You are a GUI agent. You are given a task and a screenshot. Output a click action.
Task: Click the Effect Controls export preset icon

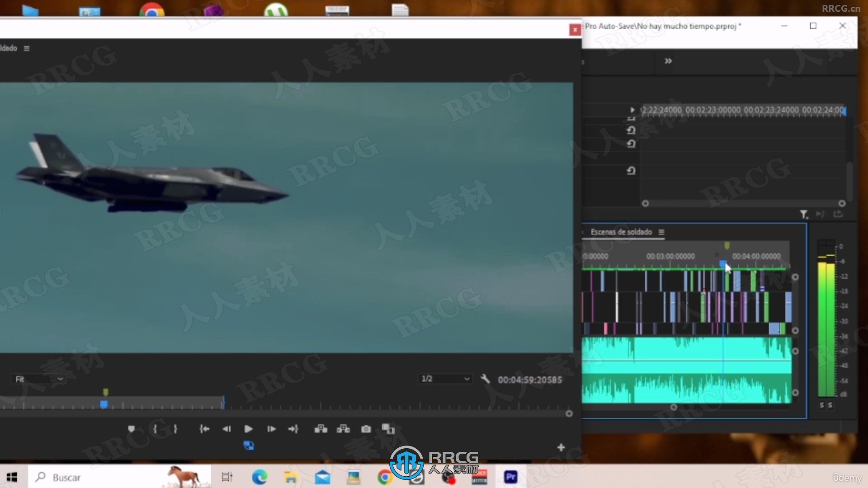pos(838,214)
